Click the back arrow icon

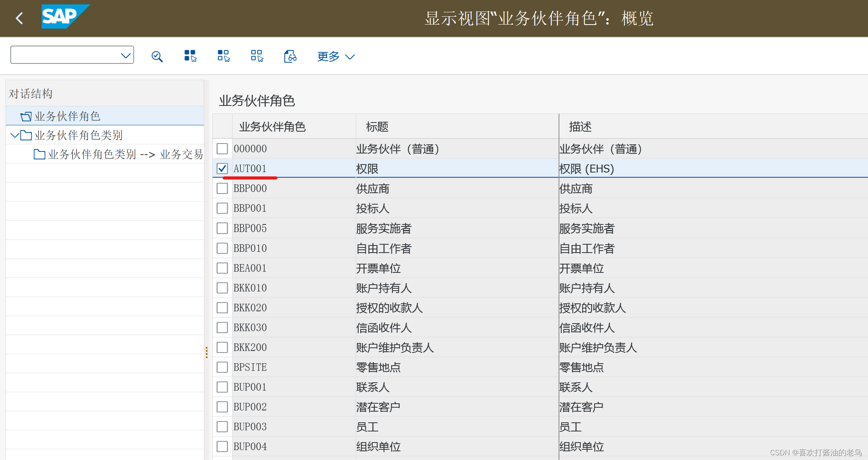19,18
